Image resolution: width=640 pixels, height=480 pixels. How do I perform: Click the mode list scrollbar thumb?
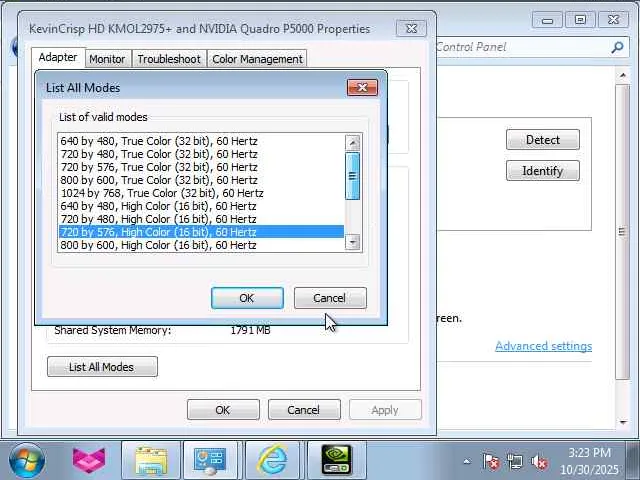[353, 176]
